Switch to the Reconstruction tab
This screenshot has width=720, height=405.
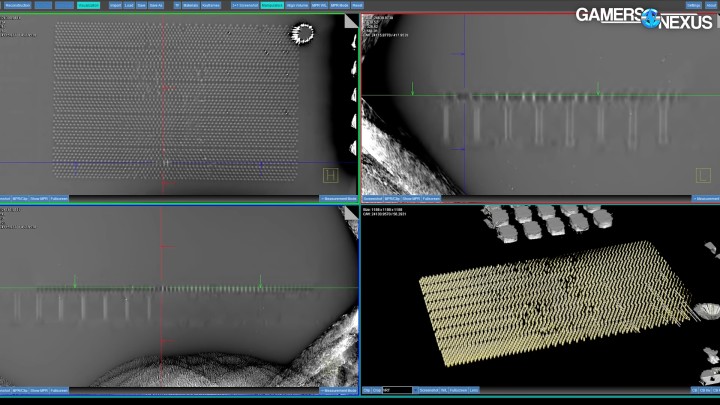pyautogui.click(x=16, y=5)
